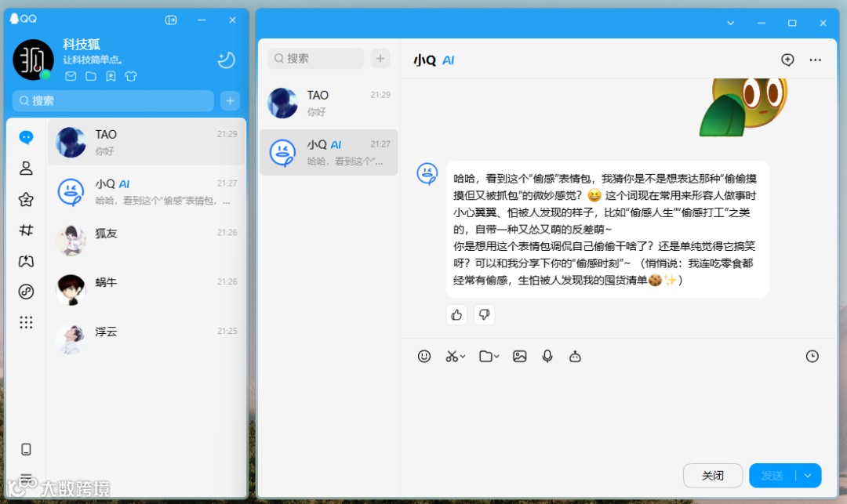Click the thumbs up icon under the reply
This screenshot has width=847, height=504.
[456, 314]
